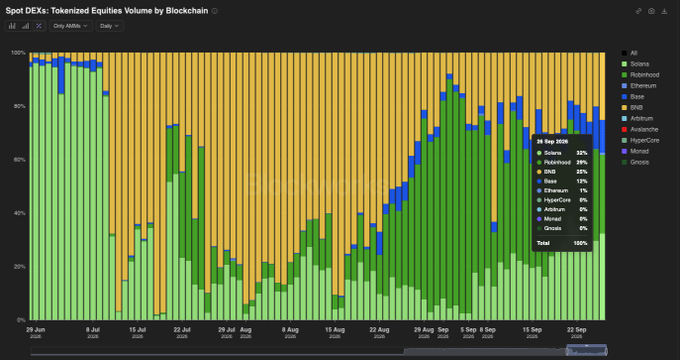Toggle the Ethereum series in legend
680x360 pixels.
pos(639,86)
